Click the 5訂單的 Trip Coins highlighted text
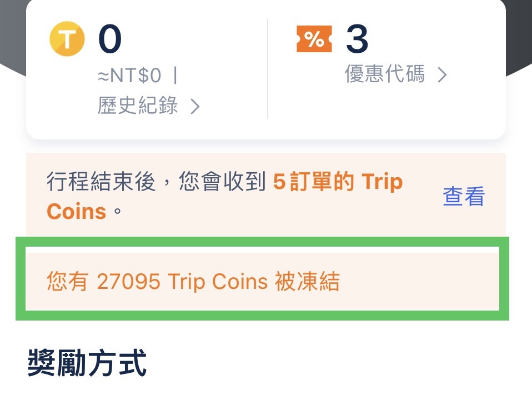 [x=338, y=182]
